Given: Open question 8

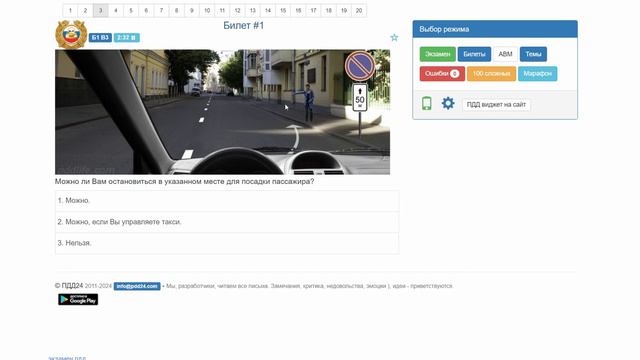Looking at the screenshot, I should [176, 11].
